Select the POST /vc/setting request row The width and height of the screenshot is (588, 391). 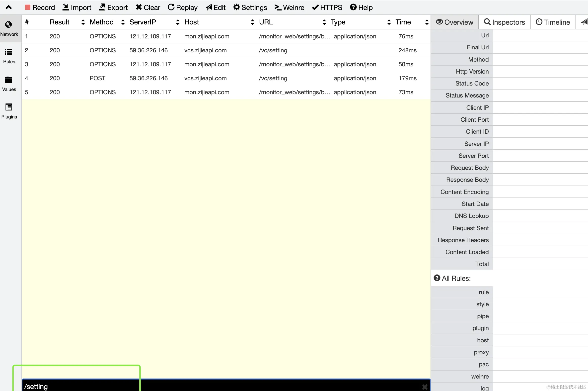coord(199,78)
